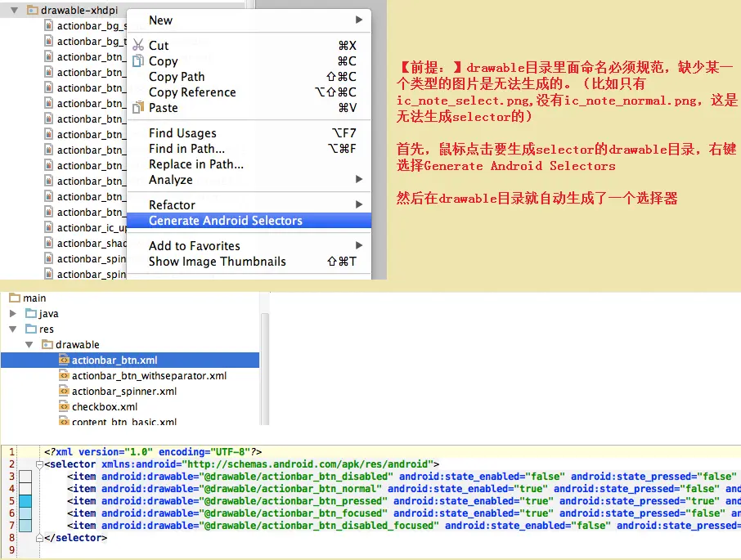Screen dimensions: 741x560
Task: Click the Copy pages icon in context menu
Action: coord(138,61)
